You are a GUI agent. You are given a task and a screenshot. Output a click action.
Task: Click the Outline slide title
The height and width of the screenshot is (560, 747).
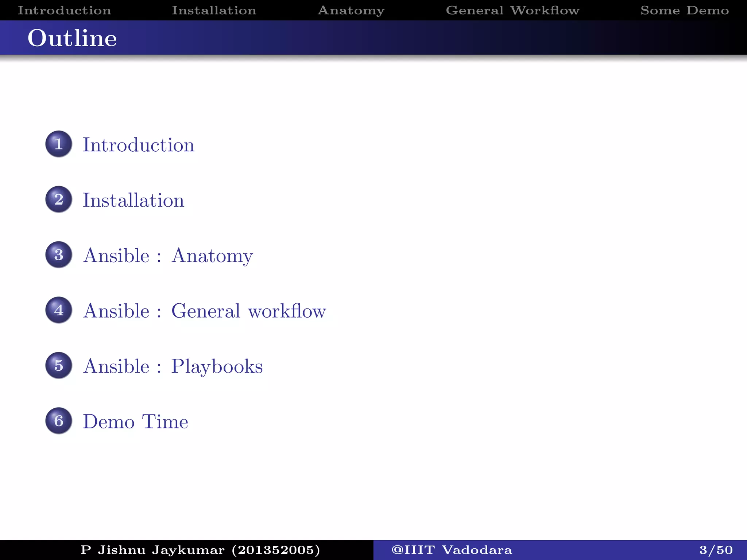click(72, 38)
